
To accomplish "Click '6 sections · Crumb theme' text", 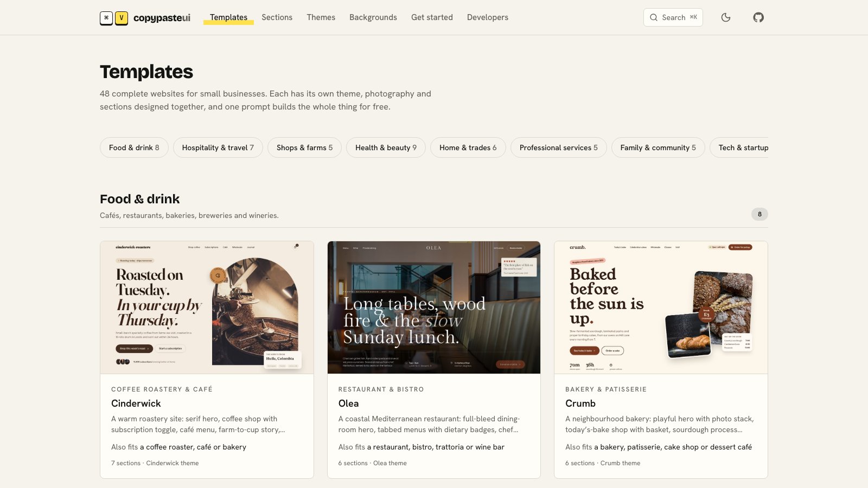I will pos(603,463).
